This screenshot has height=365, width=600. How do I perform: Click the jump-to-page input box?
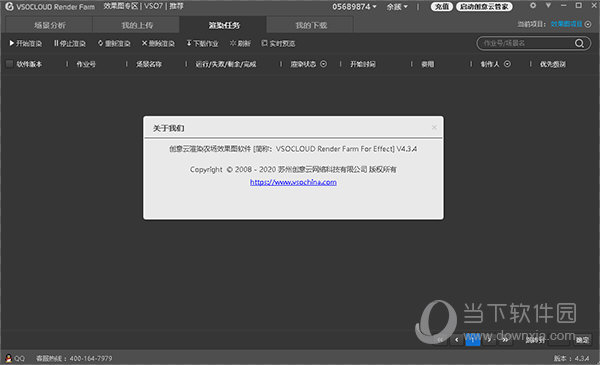559,340
